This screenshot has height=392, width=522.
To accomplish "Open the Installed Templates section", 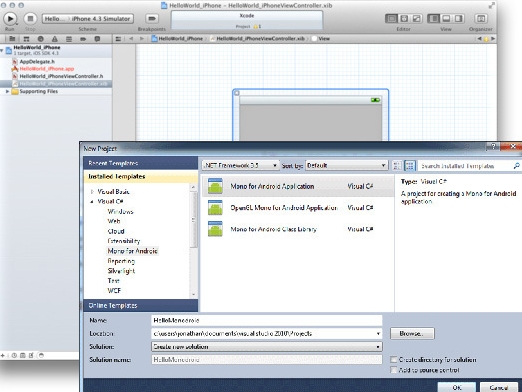I will click(x=141, y=177).
